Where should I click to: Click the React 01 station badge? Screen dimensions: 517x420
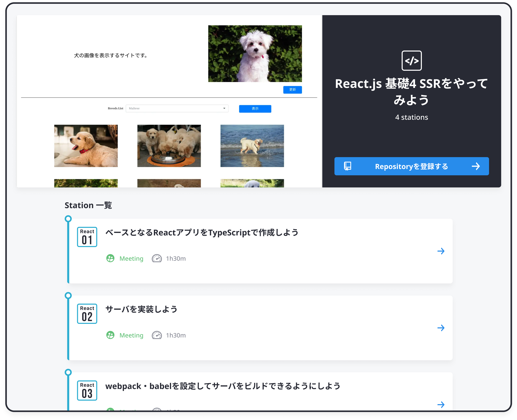pyautogui.click(x=87, y=237)
